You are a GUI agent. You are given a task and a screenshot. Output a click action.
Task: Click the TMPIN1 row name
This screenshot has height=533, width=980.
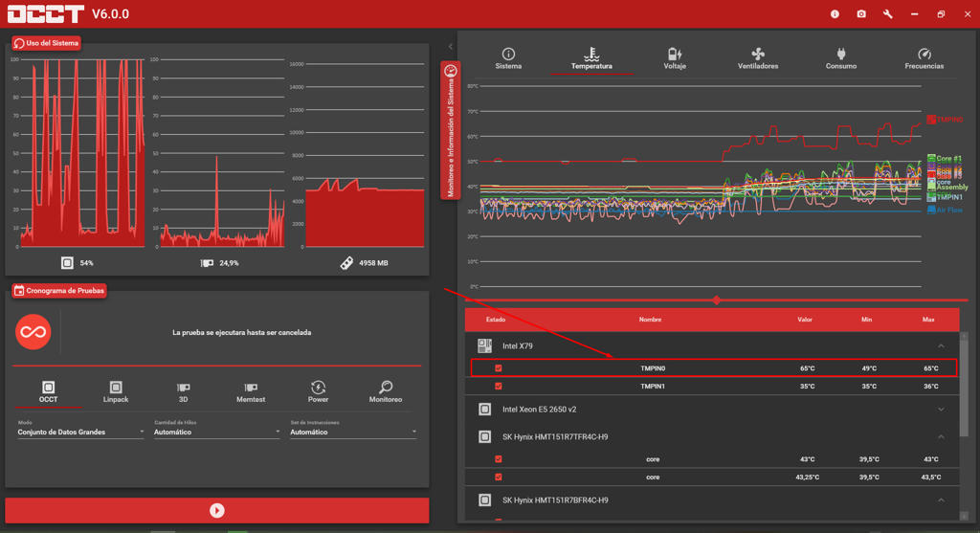tap(653, 387)
